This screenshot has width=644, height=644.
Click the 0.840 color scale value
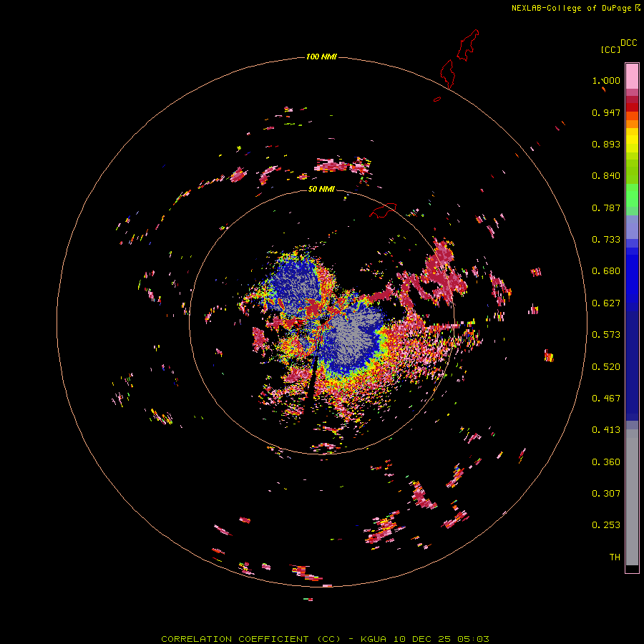[606, 176]
